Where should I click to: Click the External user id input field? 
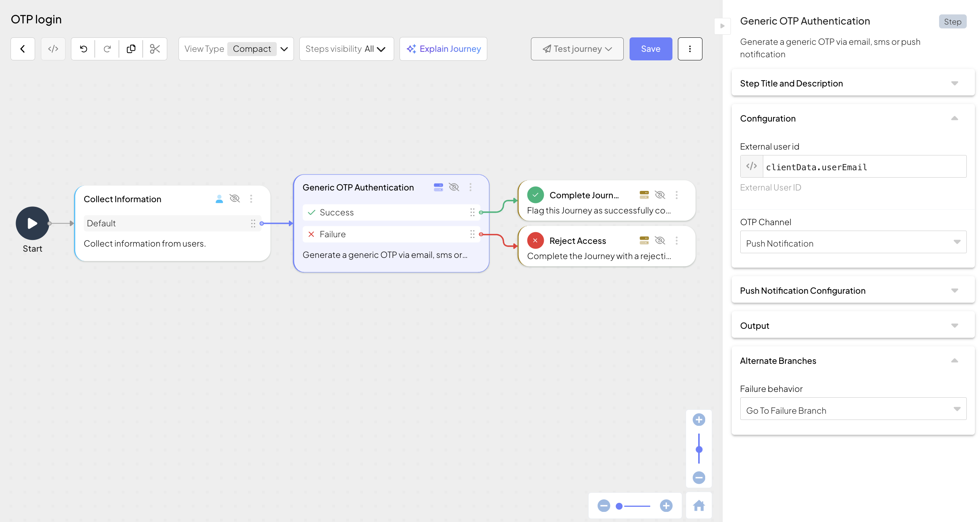click(864, 167)
